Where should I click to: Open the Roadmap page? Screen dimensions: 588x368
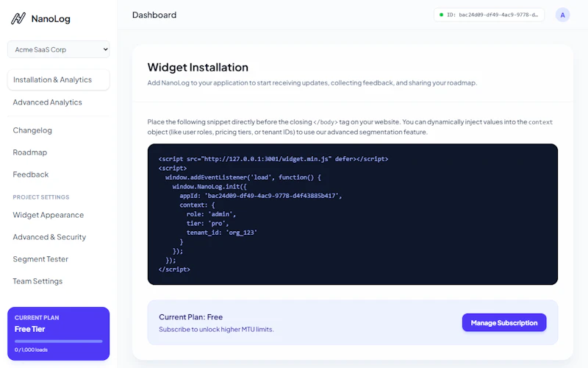coord(29,152)
